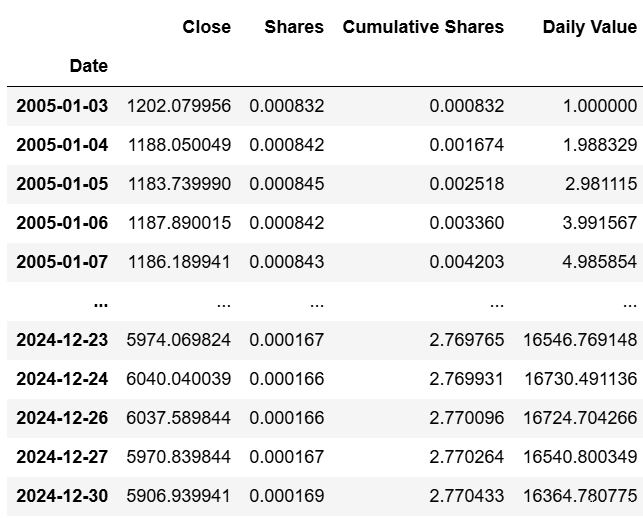
Task: Click the Shares column header
Action: tap(294, 27)
